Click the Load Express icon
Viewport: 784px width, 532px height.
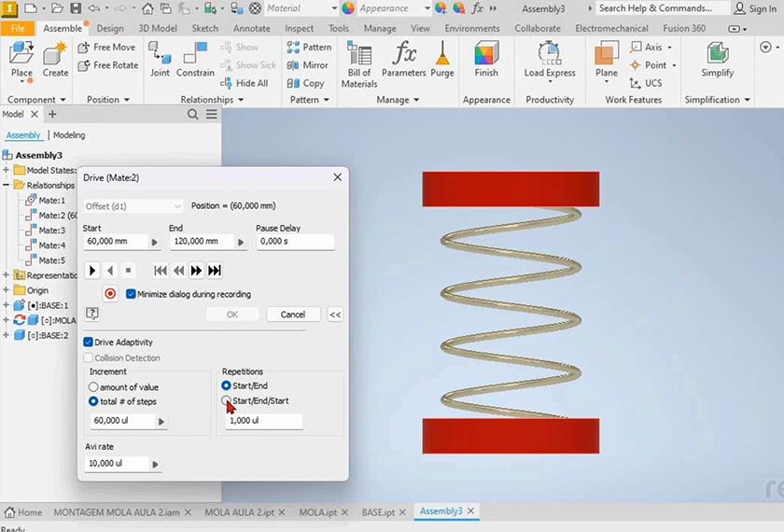[550, 56]
